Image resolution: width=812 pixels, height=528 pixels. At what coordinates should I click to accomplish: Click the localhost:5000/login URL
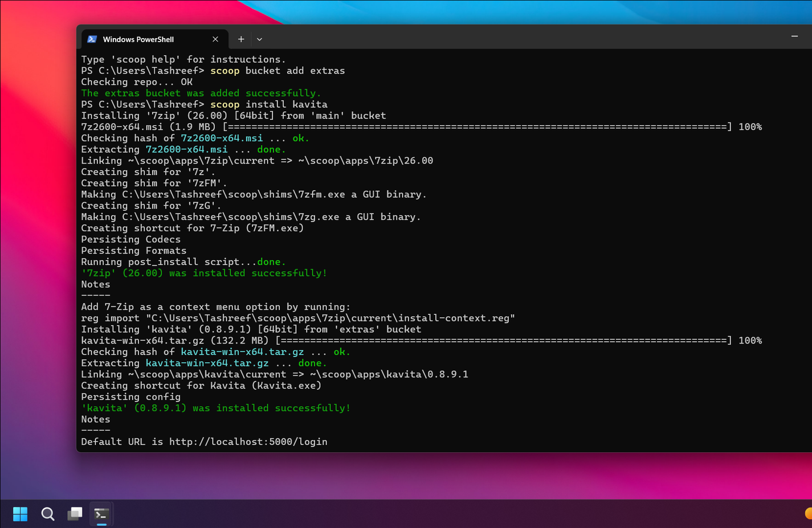pos(248,442)
